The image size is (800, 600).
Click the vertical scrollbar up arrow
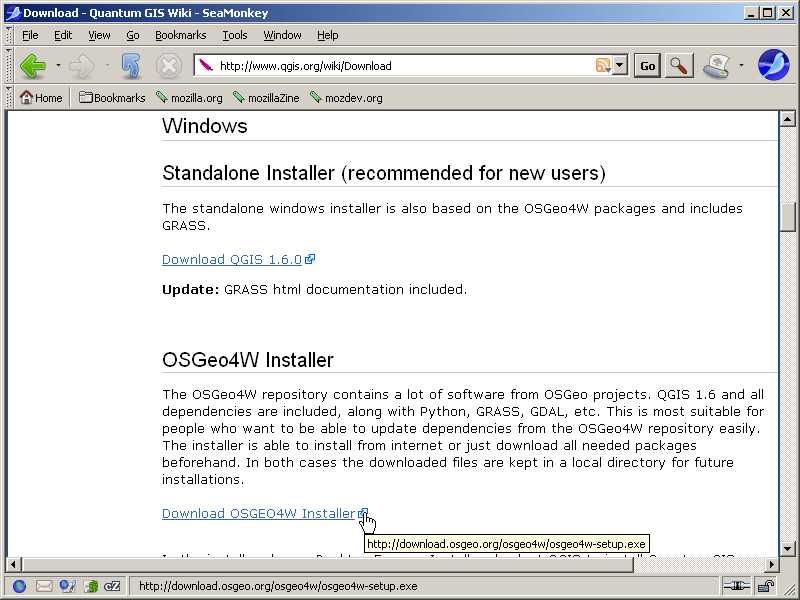[x=787, y=119]
